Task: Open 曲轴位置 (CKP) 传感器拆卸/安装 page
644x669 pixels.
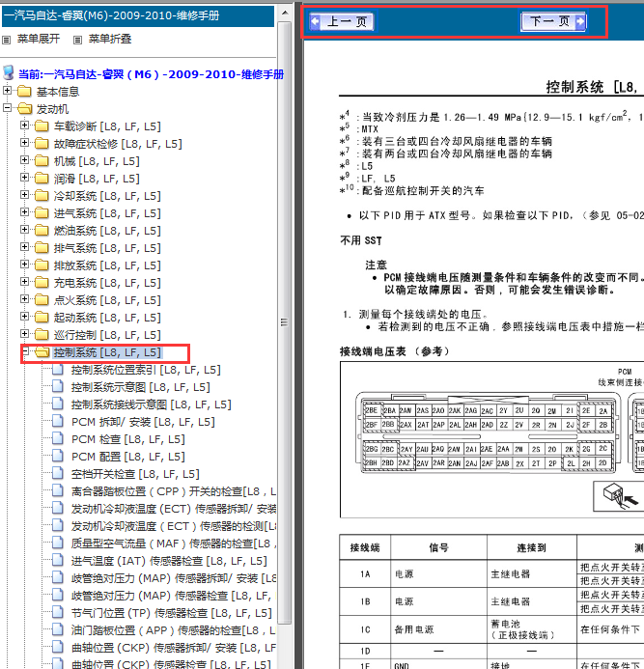Action: [174, 648]
